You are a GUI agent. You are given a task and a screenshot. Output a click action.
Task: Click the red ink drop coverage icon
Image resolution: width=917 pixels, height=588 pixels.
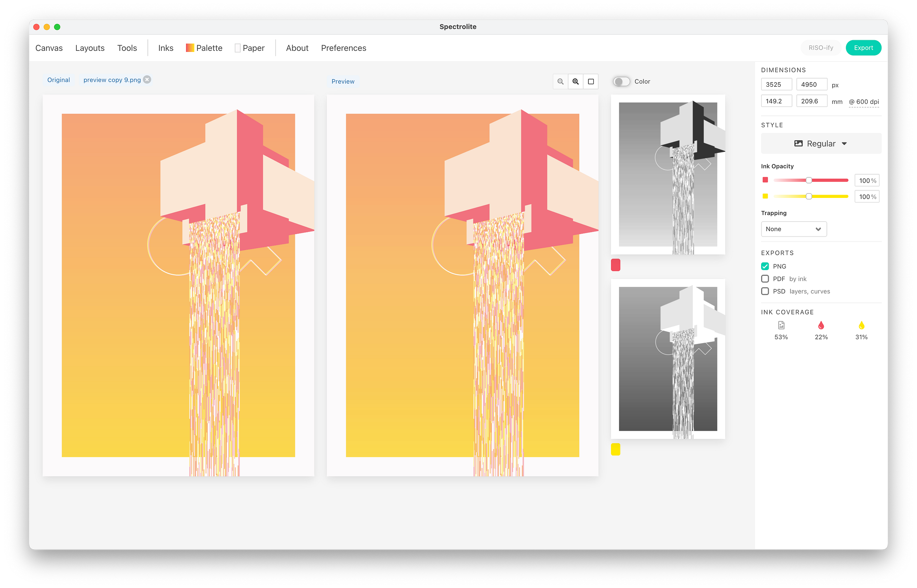[821, 326]
